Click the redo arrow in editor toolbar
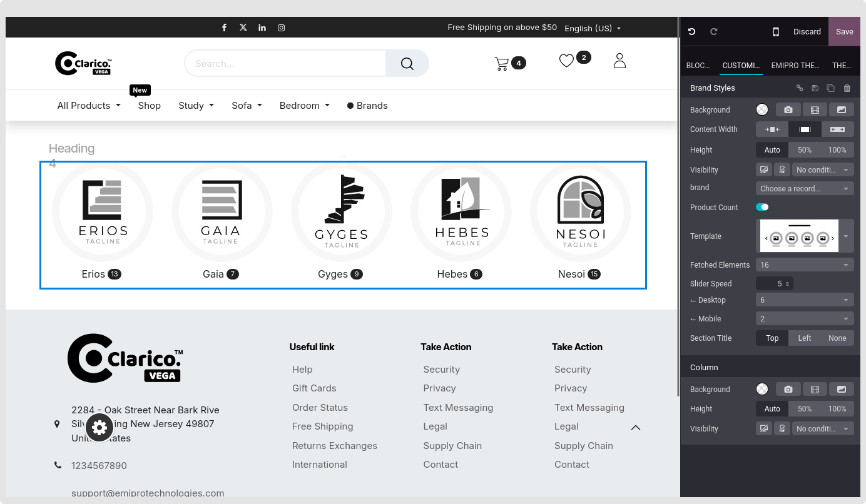Screen dimensions: 866x504 pyautogui.click(x=713, y=32)
